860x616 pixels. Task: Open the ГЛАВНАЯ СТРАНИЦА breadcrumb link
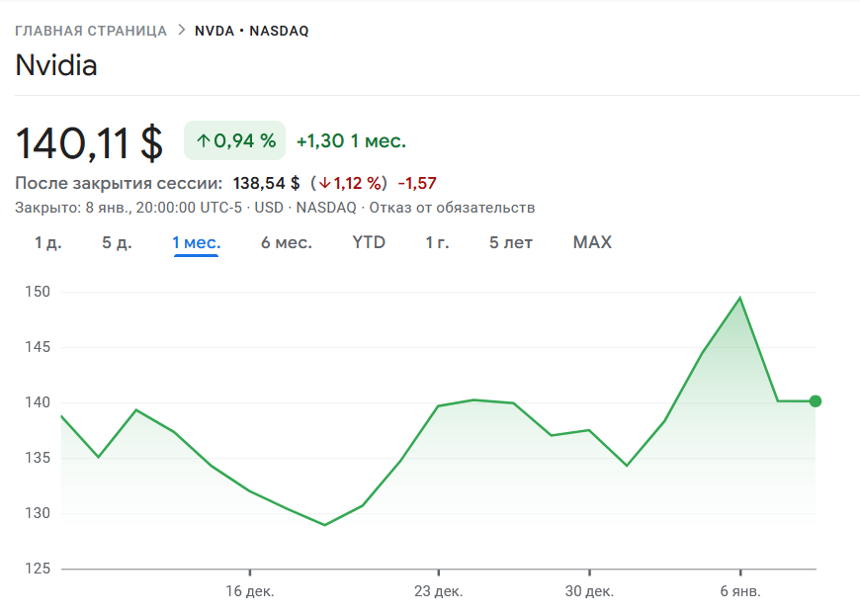(91, 31)
